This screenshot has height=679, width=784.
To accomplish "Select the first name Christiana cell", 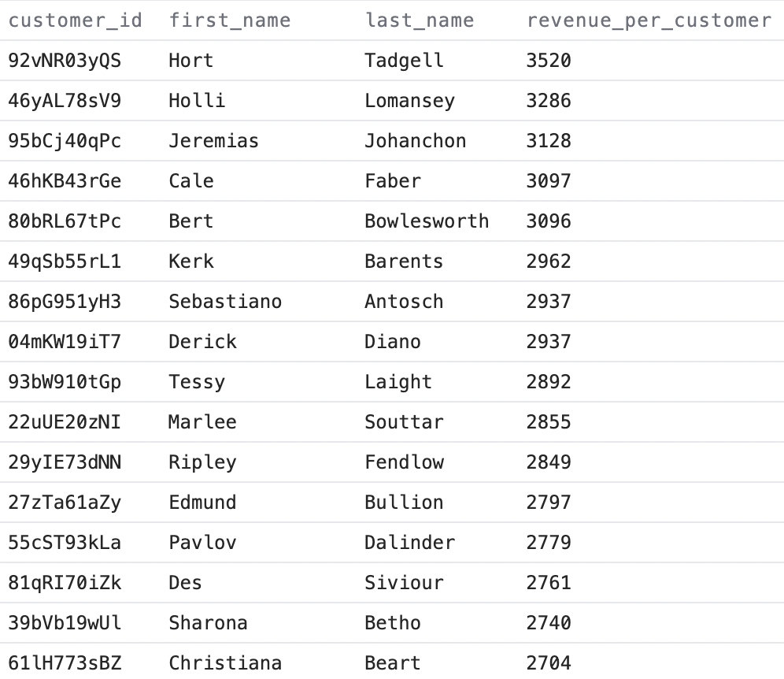I will 224,663.
